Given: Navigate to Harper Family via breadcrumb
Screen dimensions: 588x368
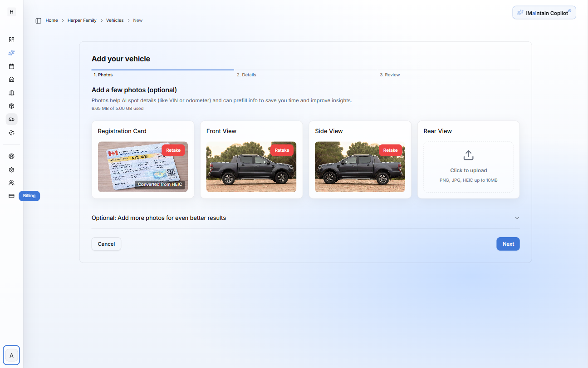Looking at the screenshot, I should (82, 20).
